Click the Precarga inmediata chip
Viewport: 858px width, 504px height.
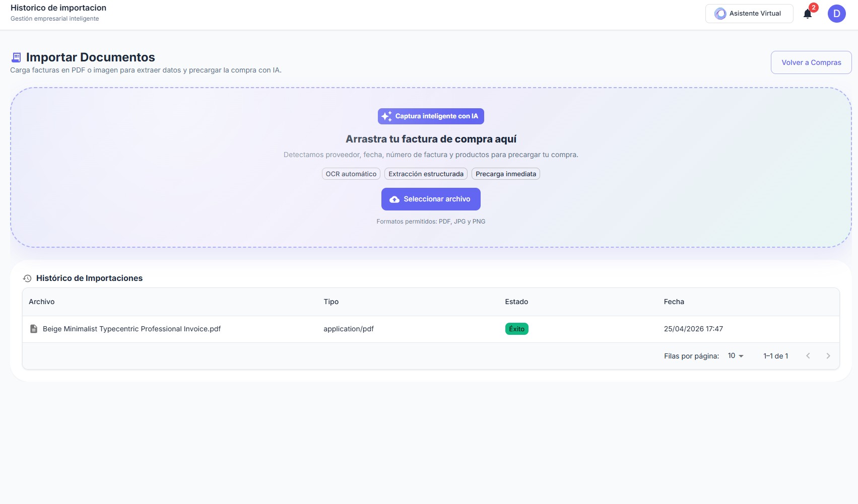[506, 174]
